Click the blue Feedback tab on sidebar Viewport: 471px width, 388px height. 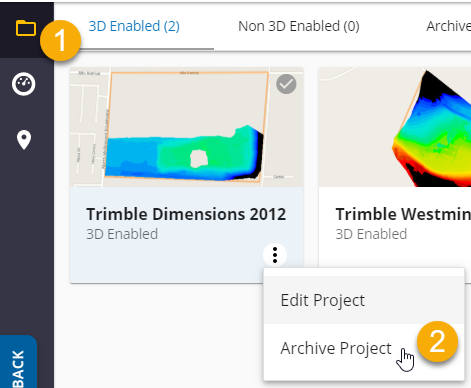pyautogui.click(x=18, y=362)
